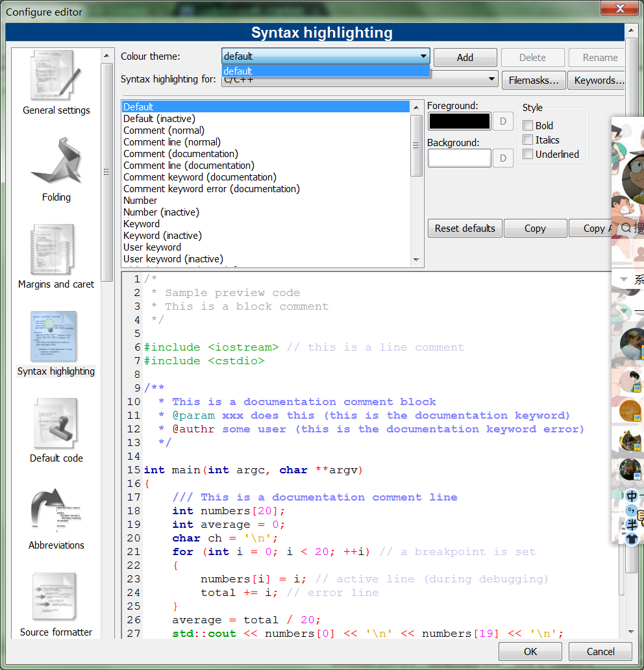Tick the Italics style checkbox
The image size is (644, 670).
point(528,140)
